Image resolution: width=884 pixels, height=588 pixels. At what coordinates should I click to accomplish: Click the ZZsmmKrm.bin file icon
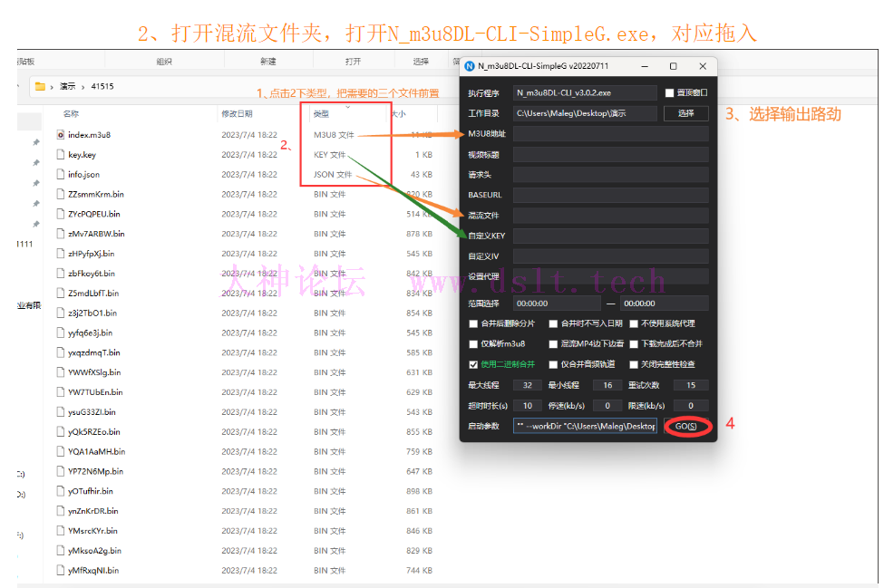coord(61,194)
